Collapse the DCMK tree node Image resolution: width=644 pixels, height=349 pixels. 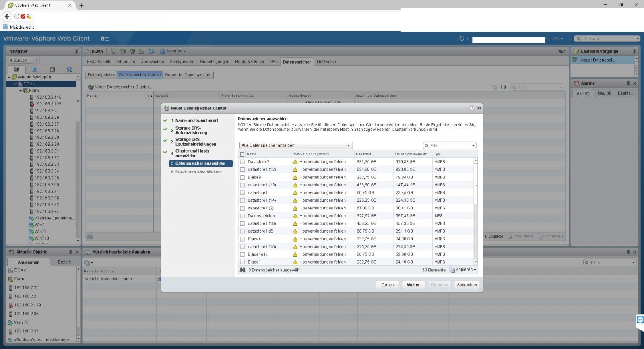point(15,84)
